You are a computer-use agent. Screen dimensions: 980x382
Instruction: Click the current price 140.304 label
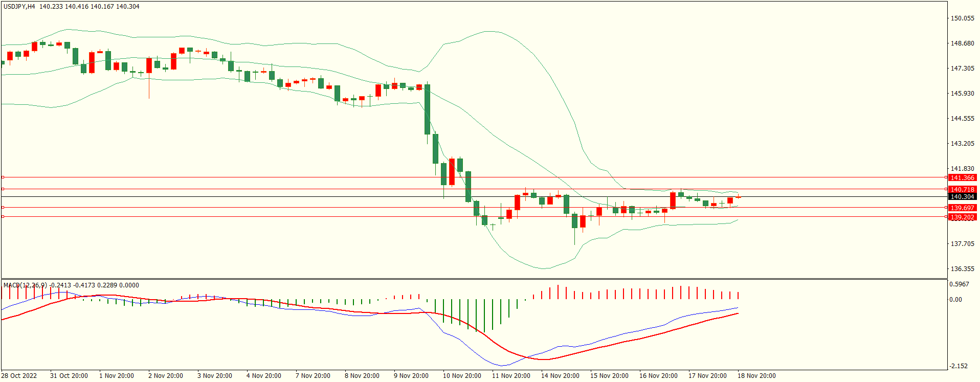[x=962, y=196]
